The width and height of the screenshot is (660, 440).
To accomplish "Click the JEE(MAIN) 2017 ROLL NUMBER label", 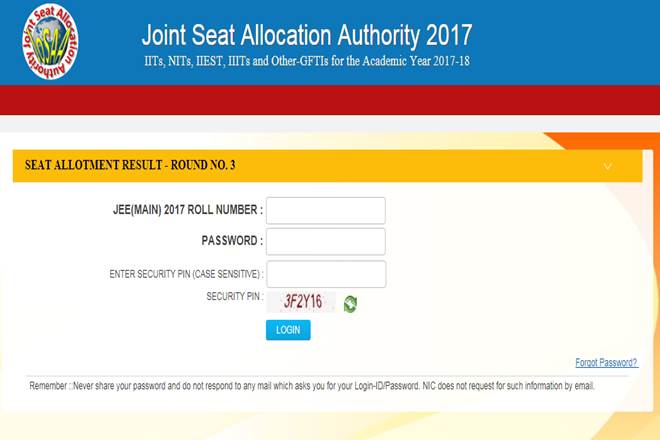I will coord(188,211).
